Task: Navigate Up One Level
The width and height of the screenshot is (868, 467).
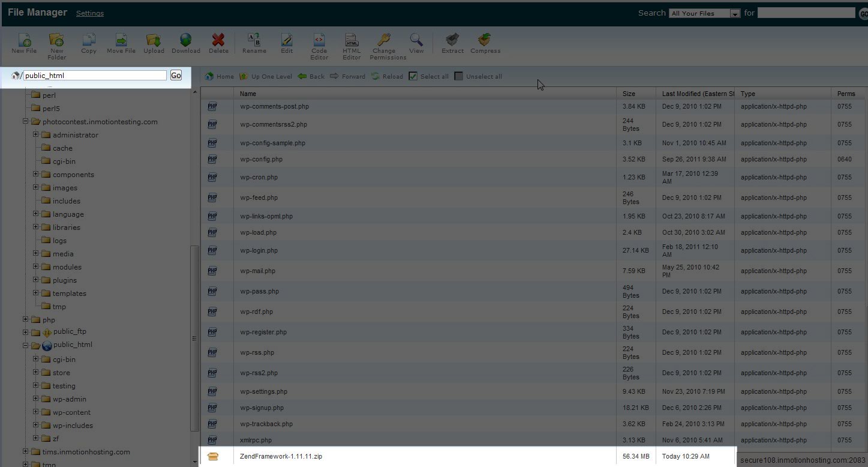Action: pos(265,76)
